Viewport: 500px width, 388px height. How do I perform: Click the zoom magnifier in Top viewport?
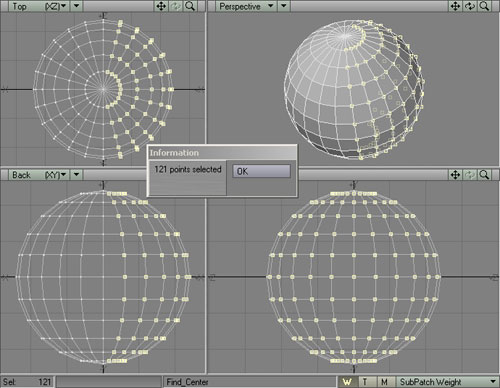pyautogui.click(x=190, y=6)
